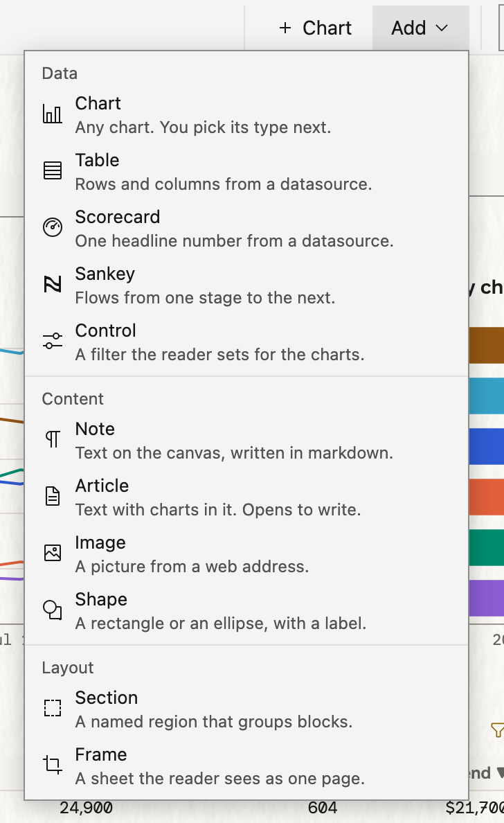Click "One headline number from a datasource." text

[235, 241]
